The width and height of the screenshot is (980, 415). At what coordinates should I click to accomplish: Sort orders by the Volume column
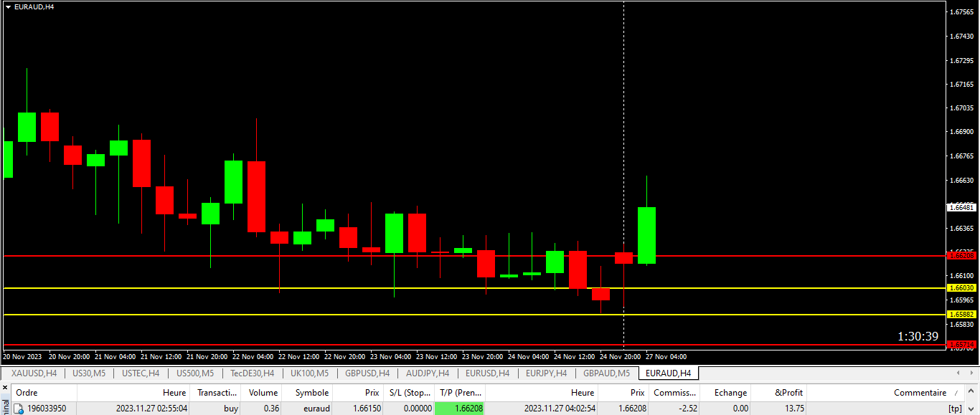point(263,393)
